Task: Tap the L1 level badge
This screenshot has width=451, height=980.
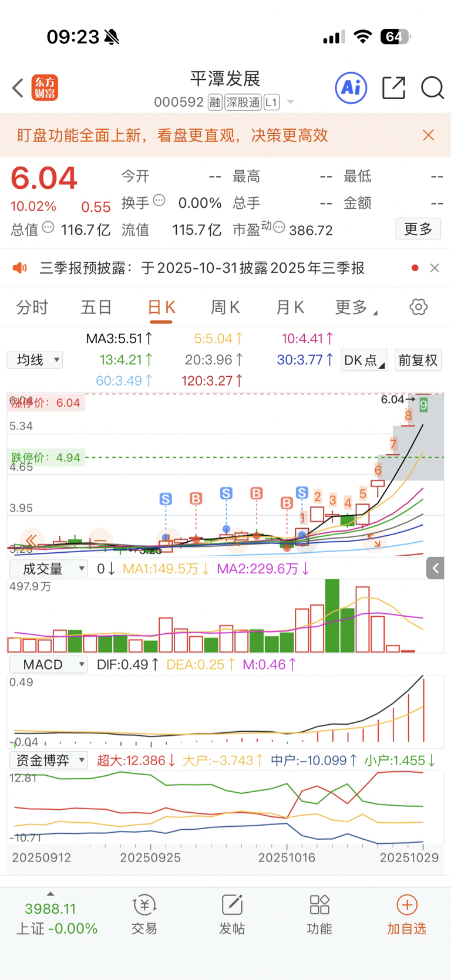Action: click(x=271, y=103)
